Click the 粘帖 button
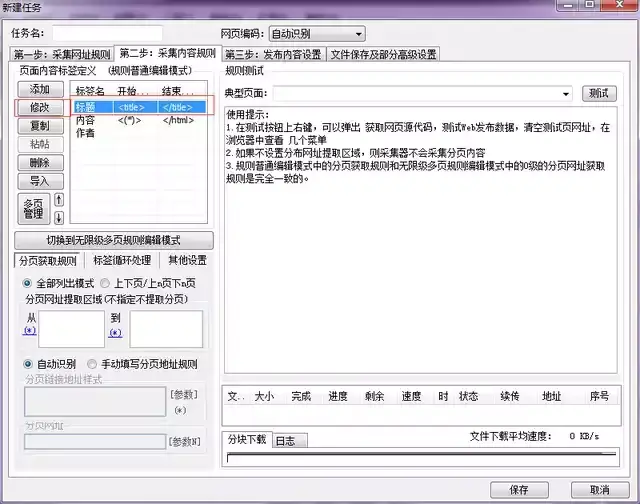 coord(40,144)
